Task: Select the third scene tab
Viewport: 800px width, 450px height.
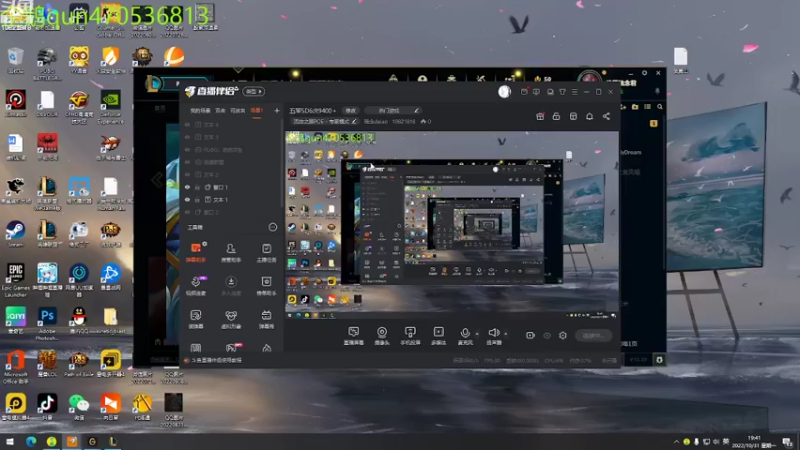Action: point(238,110)
